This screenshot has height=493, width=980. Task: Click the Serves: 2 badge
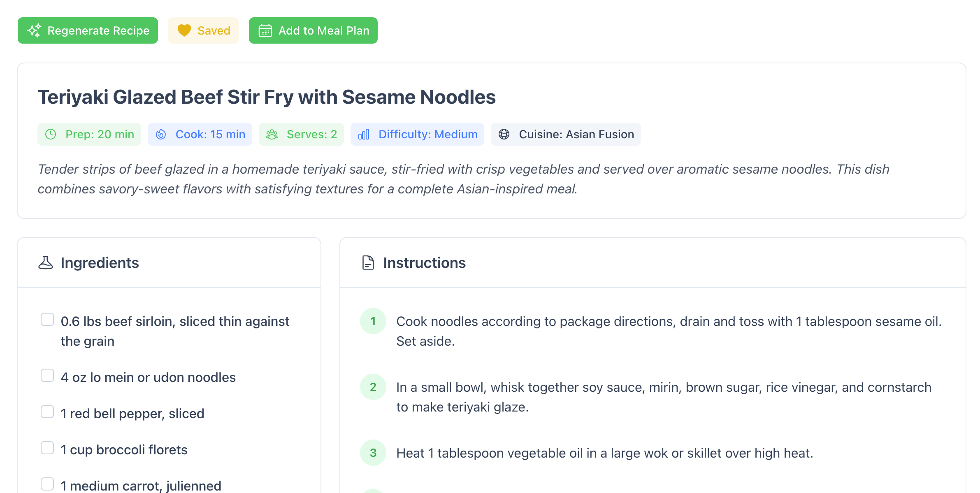click(301, 134)
